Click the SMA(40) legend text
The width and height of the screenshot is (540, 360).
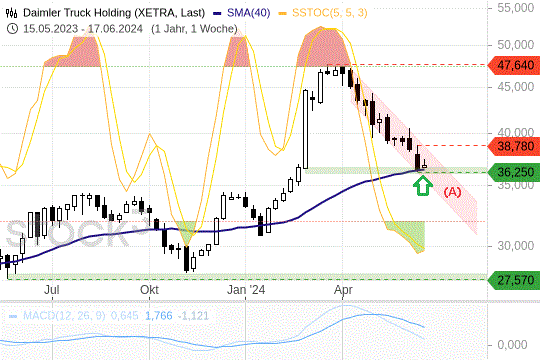[x=248, y=13]
